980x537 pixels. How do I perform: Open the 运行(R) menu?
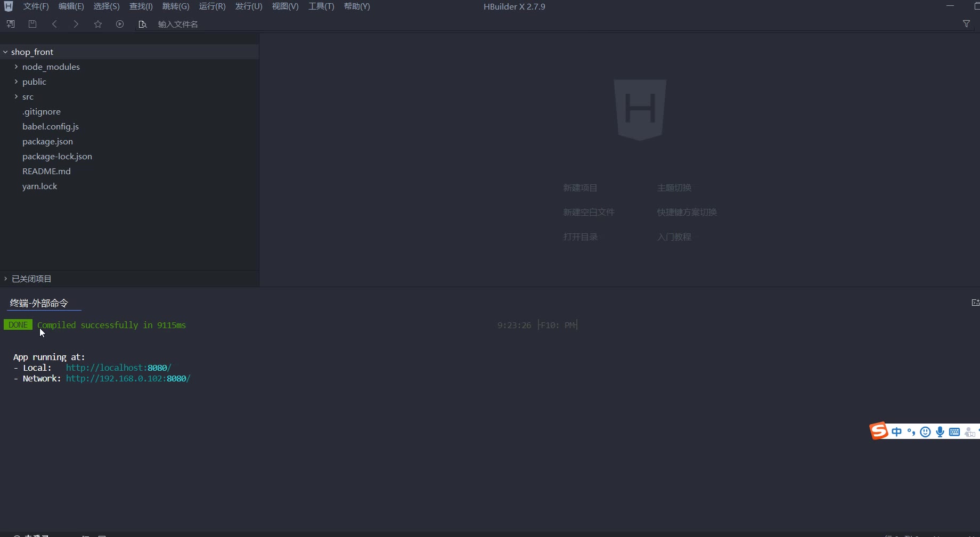[212, 6]
